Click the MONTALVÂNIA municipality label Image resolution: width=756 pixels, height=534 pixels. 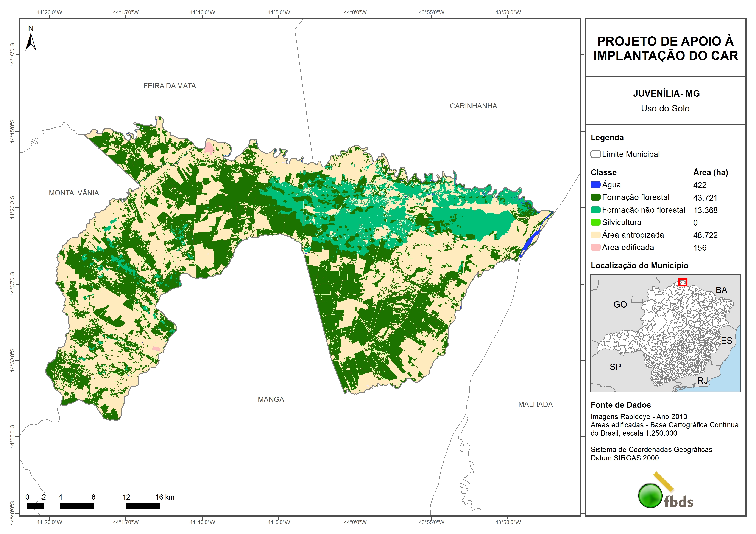coord(74,193)
